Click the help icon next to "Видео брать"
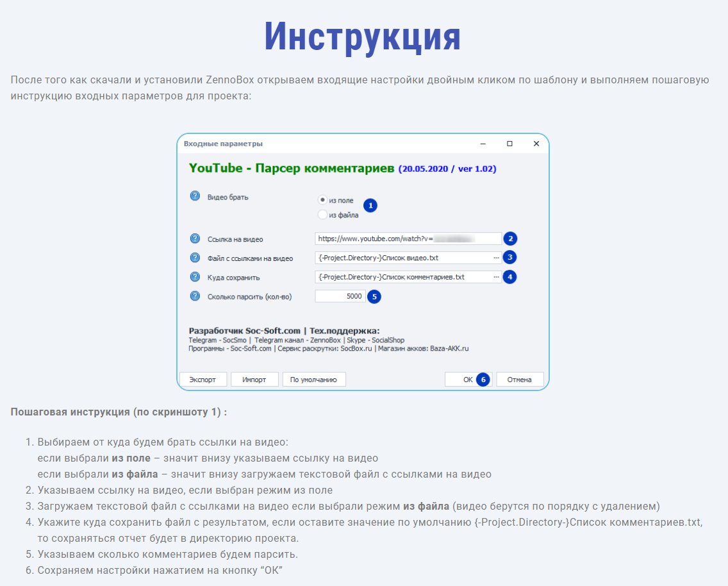This screenshot has width=728, height=586. tap(194, 197)
